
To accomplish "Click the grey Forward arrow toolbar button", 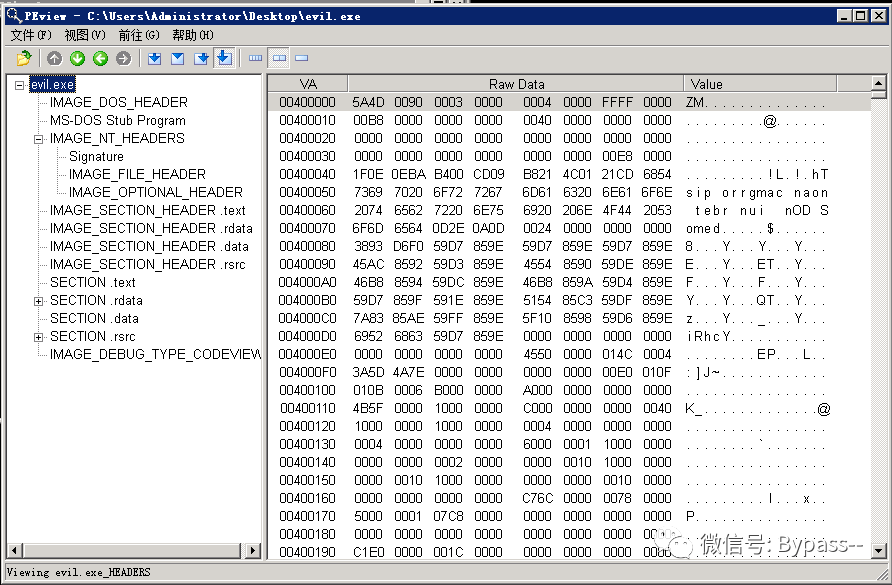I will point(123,58).
